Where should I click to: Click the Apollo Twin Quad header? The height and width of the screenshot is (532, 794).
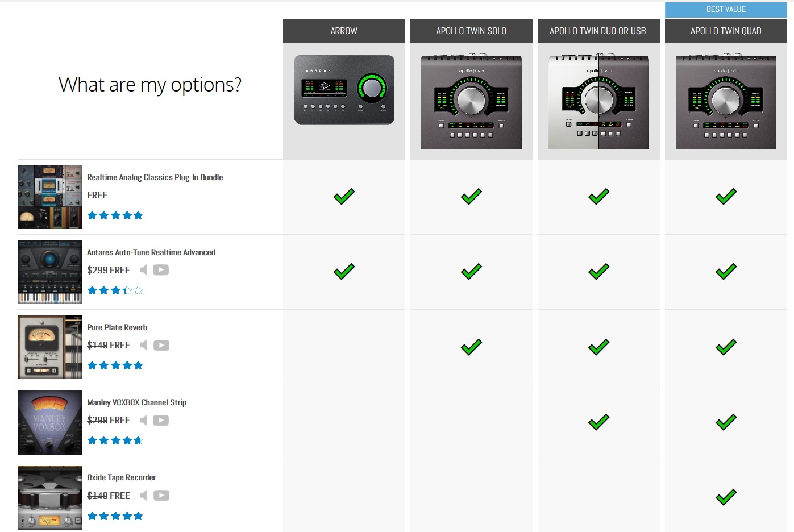[x=726, y=31]
